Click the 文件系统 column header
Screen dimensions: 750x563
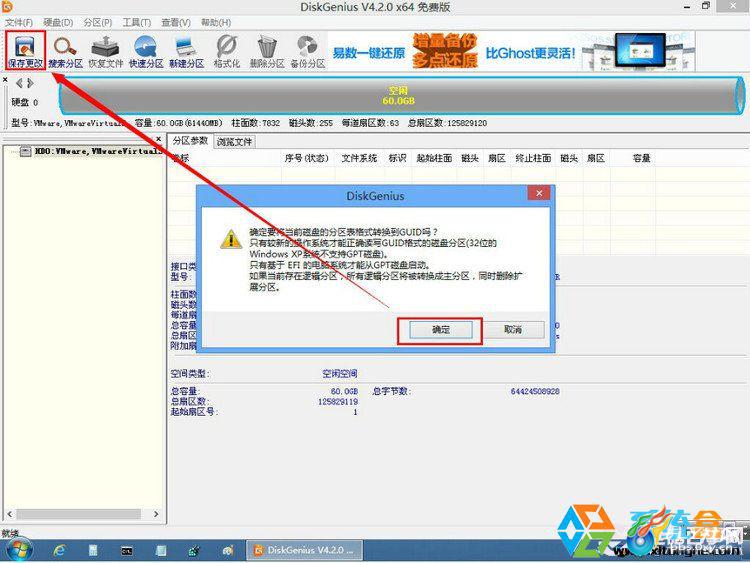pyautogui.click(x=359, y=158)
